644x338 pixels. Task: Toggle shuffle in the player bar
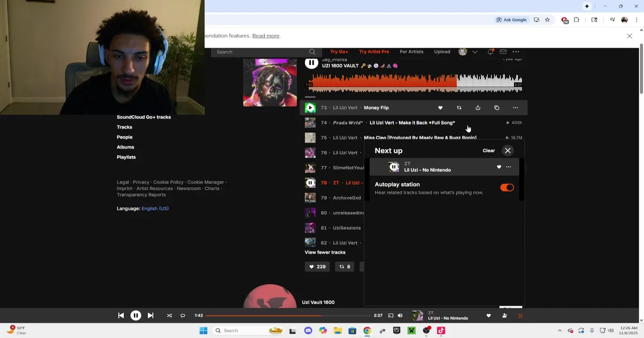click(169, 315)
